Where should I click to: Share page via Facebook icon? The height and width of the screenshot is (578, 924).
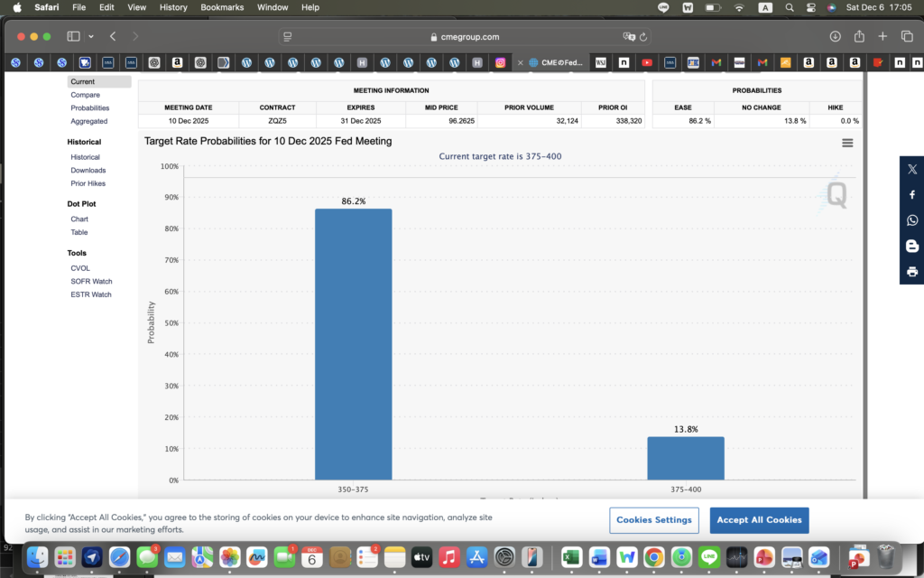[911, 195]
